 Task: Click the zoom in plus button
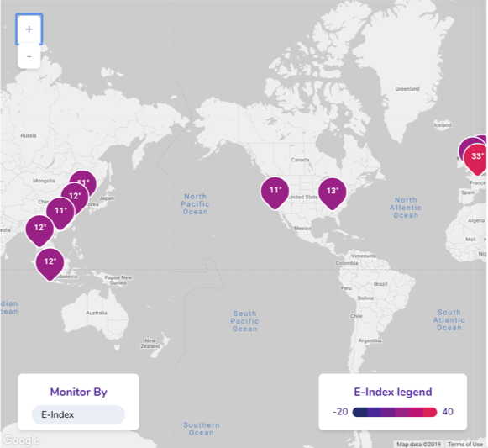point(29,29)
